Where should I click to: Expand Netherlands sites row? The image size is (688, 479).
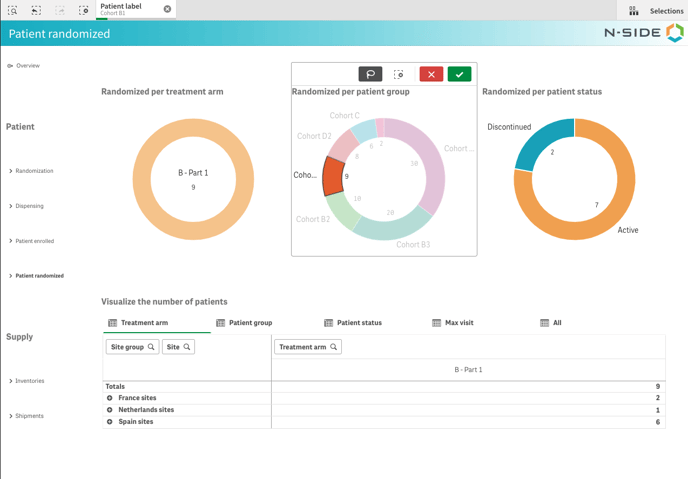110,410
